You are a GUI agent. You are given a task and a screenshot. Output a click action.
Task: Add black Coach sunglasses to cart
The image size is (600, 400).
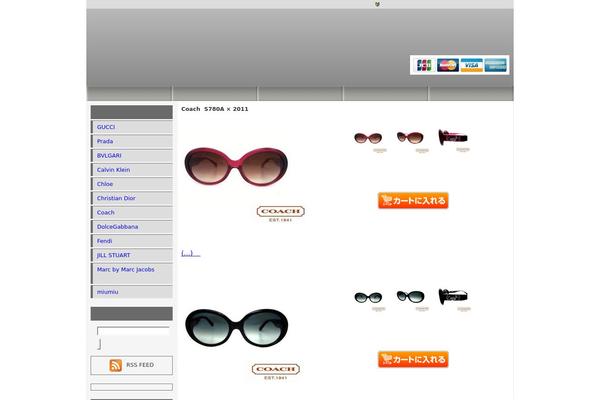(x=413, y=359)
